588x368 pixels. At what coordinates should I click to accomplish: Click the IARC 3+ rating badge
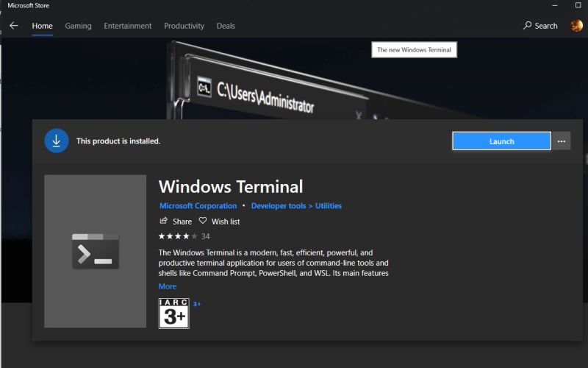[x=174, y=314]
